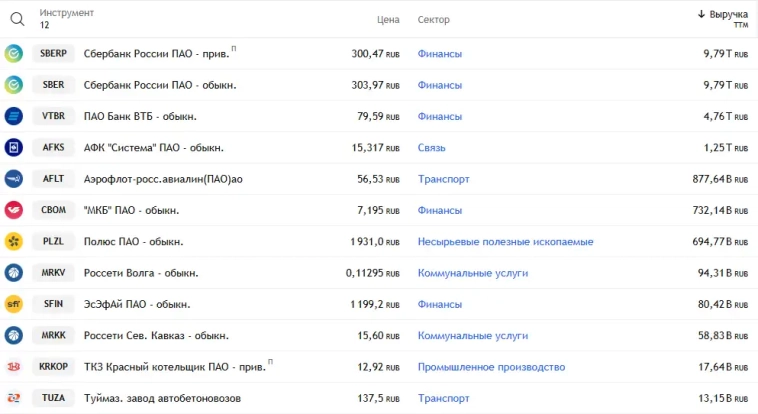Click the Rosseti Sev. Kavkaz logo icon

pos(14,335)
